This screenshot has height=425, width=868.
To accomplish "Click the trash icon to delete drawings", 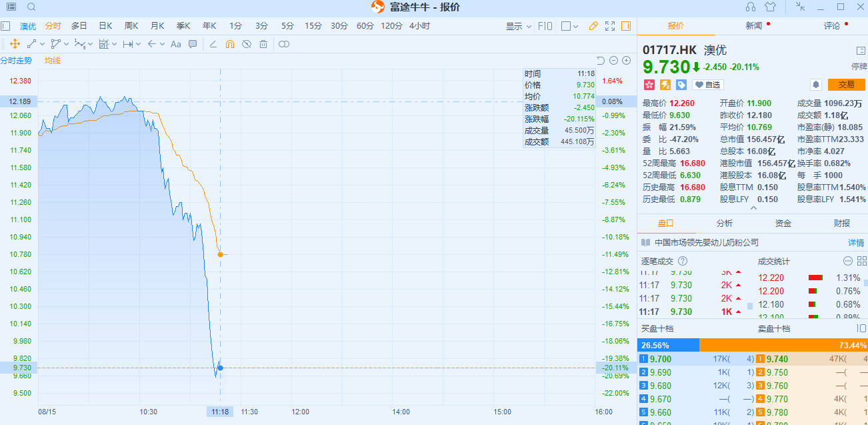I will 263,44.
